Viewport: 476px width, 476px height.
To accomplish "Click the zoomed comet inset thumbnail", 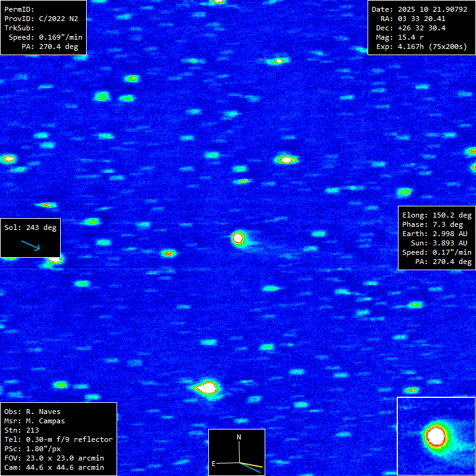I will tap(436, 436).
